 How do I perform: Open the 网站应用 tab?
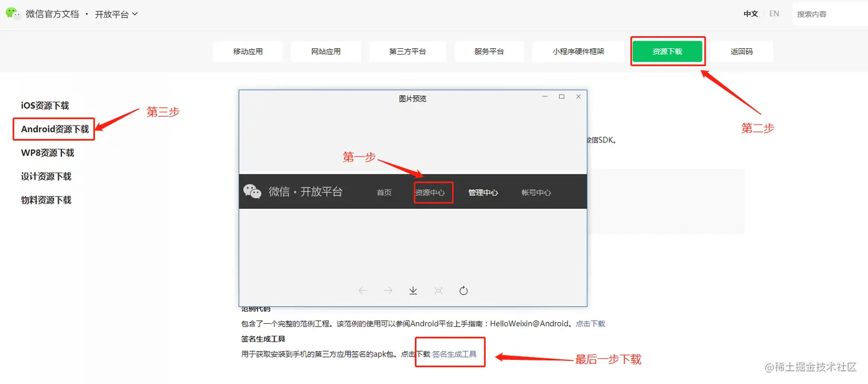[x=326, y=52]
